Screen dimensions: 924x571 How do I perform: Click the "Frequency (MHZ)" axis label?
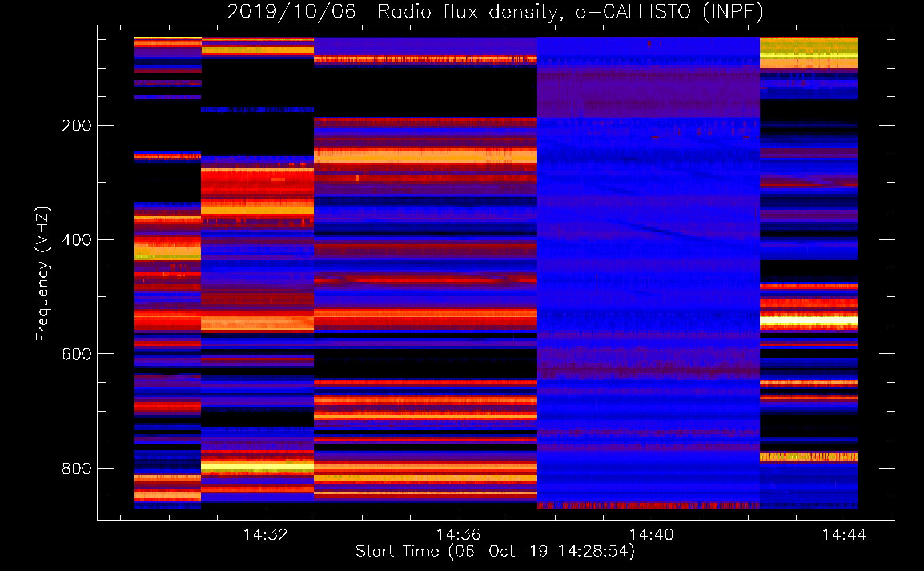click(43, 274)
